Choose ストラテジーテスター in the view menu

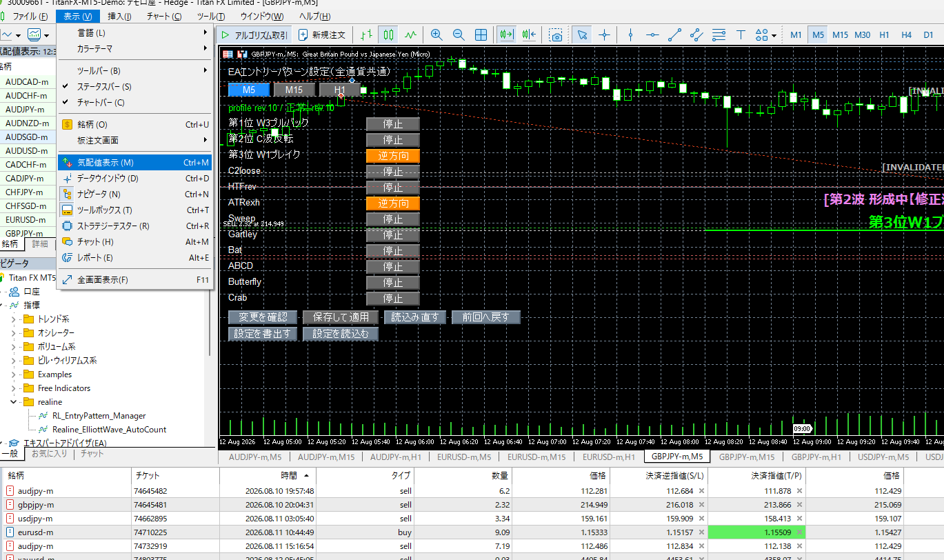134,226
